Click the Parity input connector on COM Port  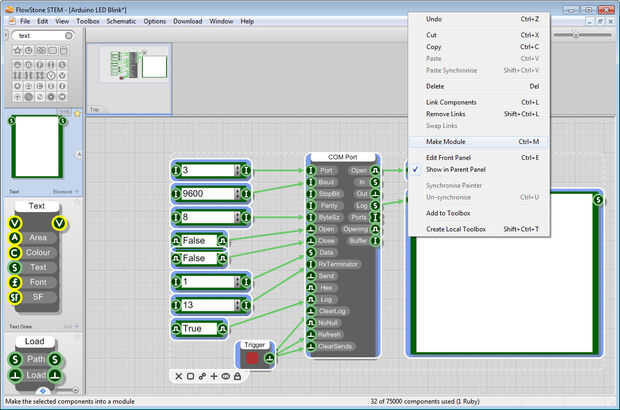[311, 206]
